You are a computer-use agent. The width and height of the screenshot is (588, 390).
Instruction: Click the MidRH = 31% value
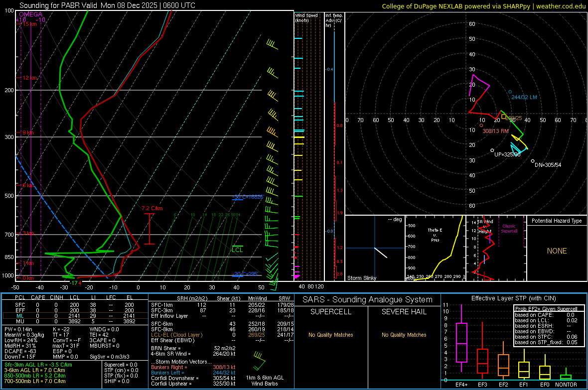pos(20,346)
